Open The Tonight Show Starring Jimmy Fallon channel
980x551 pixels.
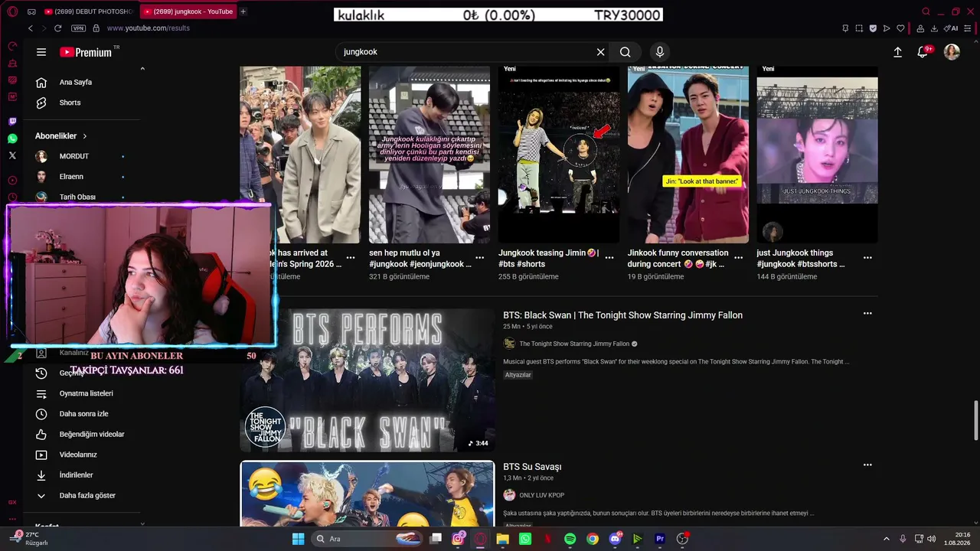click(574, 344)
